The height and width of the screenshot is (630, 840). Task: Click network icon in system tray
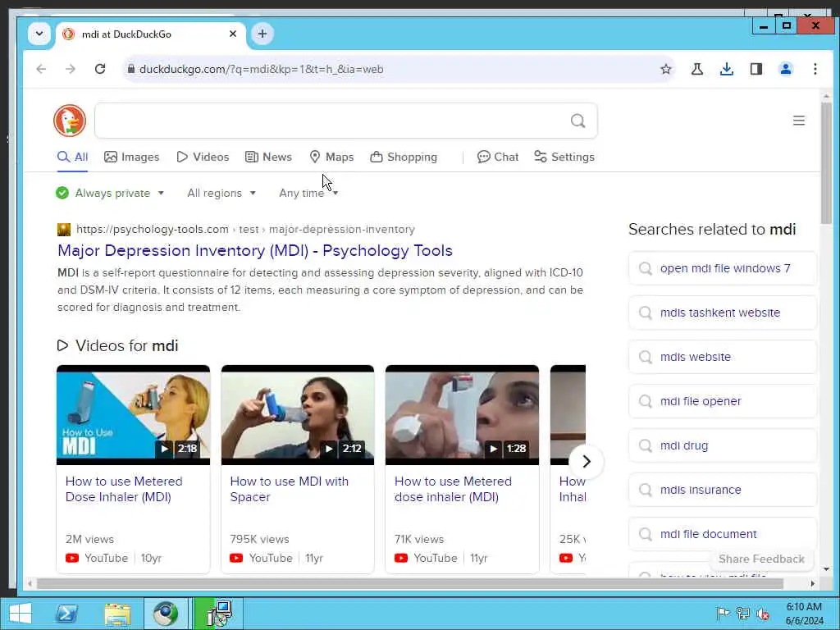[742, 614]
